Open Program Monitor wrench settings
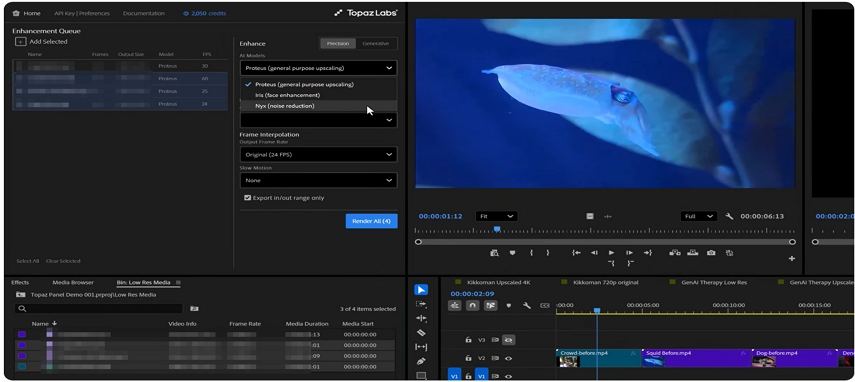 point(730,216)
